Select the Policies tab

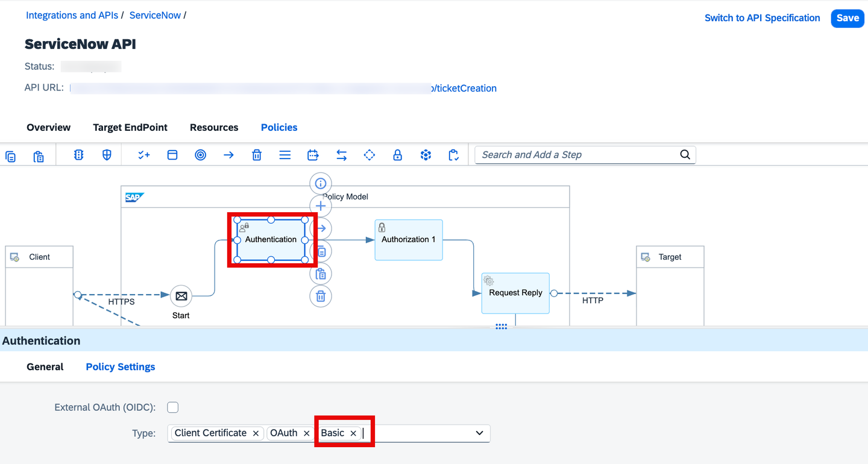[279, 127]
